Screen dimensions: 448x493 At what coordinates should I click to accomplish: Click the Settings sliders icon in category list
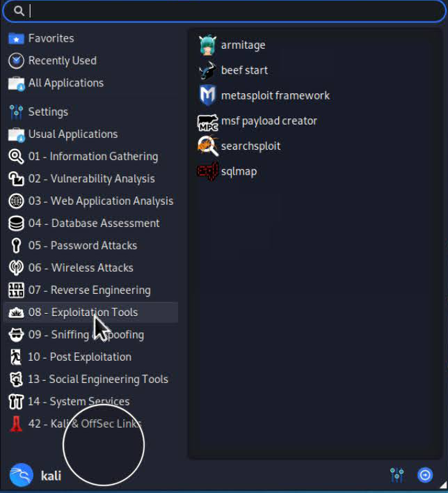pyautogui.click(x=16, y=112)
